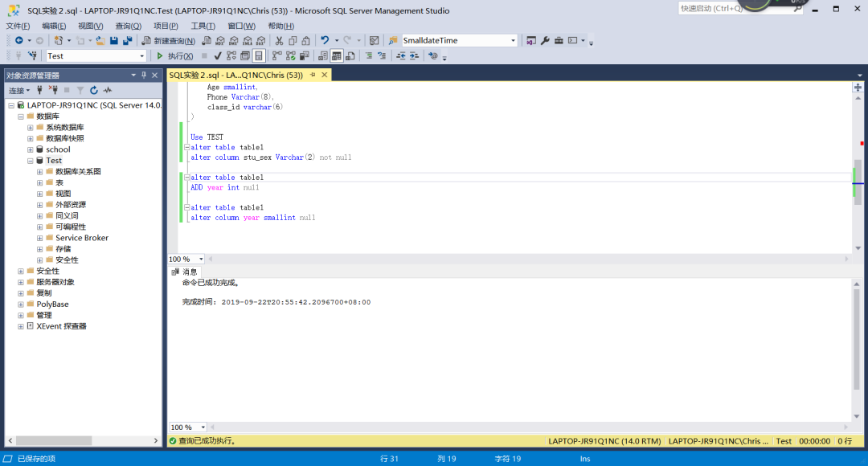The width and height of the screenshot is (868, 466).
Task: Open the editor 100 % zoom dropdown
Action: [201, 260]
